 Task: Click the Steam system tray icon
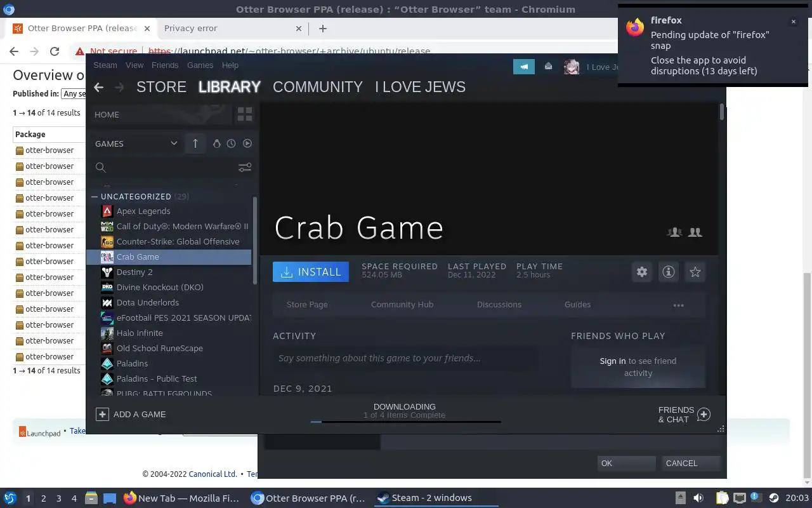pos(773,498)
